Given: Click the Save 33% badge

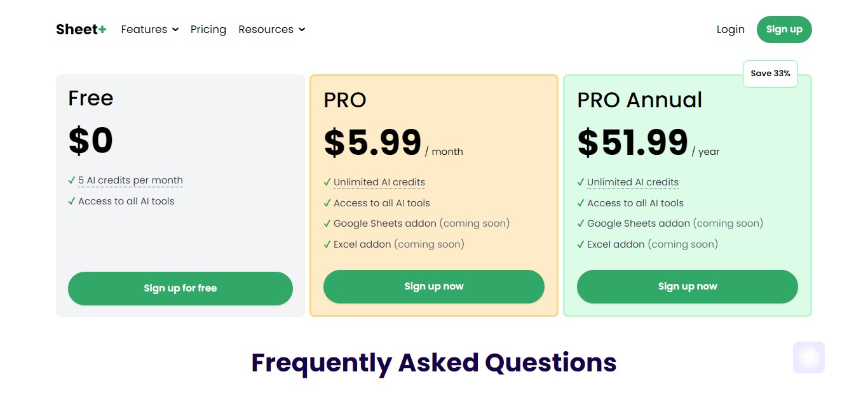Looking at the screenshot, I should pos(770,74).
